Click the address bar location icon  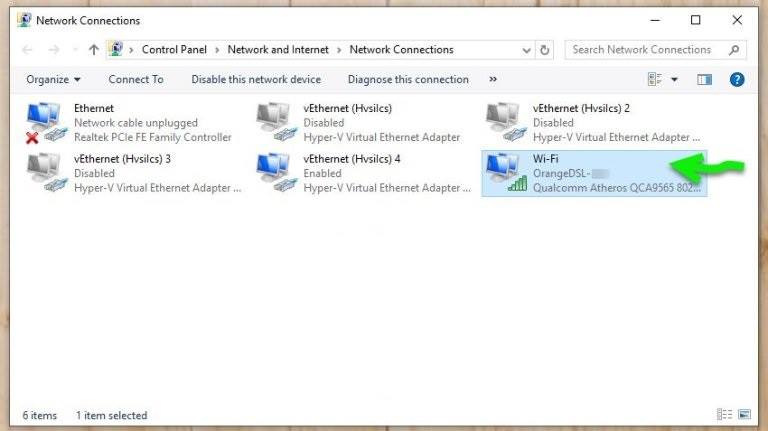(117, 49)
